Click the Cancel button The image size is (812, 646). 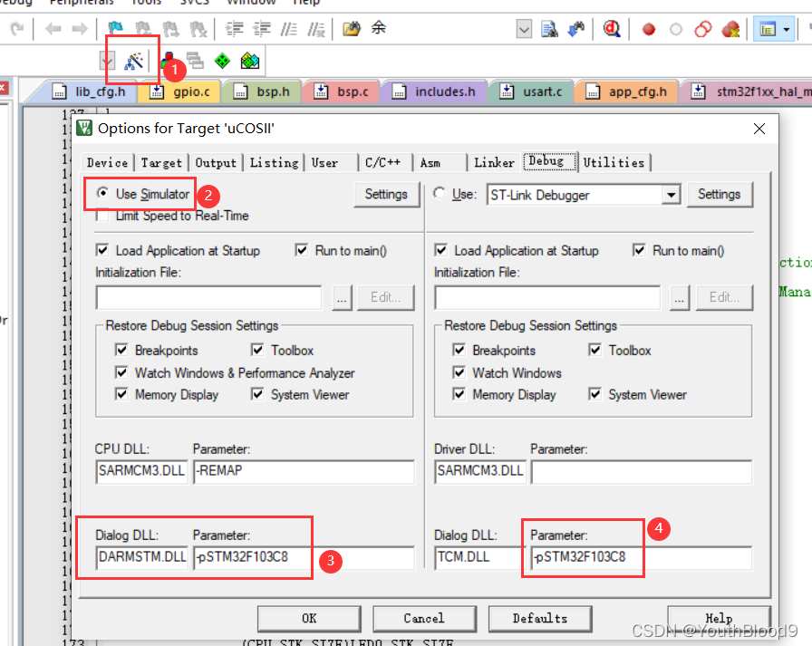(424, 618)
